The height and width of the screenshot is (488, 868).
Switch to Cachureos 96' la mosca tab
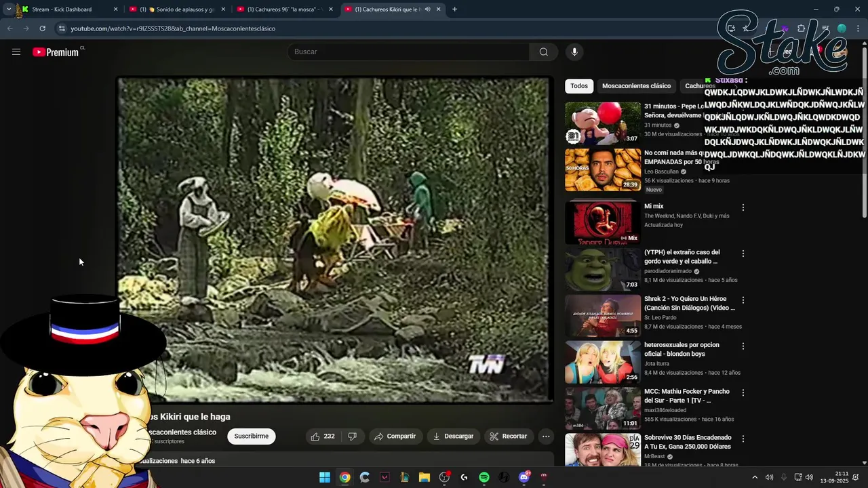[x=285, y=9]
